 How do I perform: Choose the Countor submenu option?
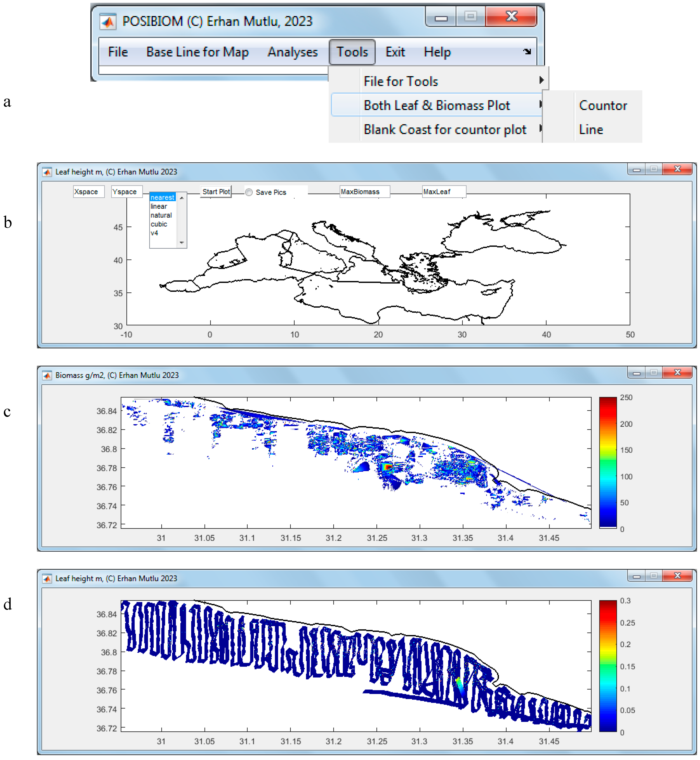coord(603,105)
